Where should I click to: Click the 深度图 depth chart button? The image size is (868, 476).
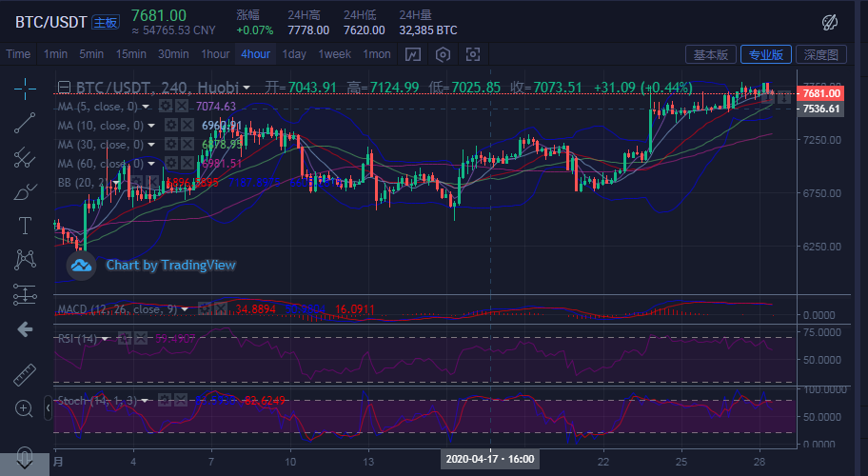click(x=821, y=54)
